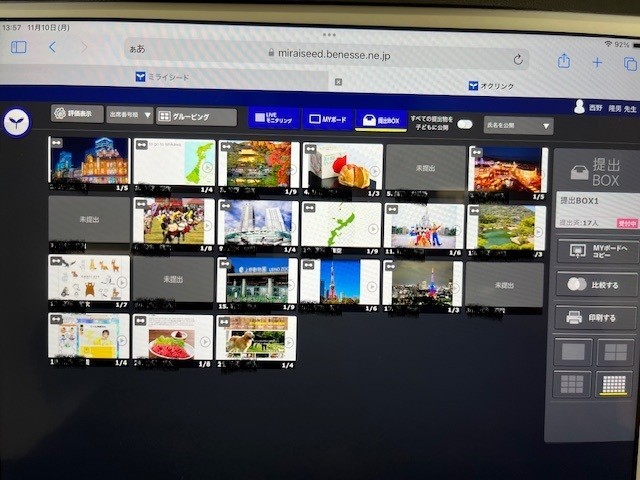Click the MiraiSeed home logo icon
Image resolution: width=640 pixels, height=480 pixels.
(x=16, y=122)
